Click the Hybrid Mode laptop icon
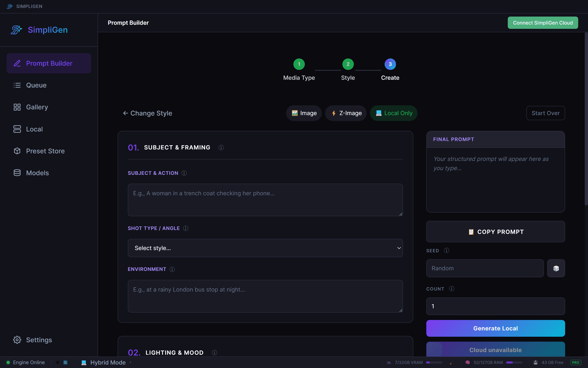Screen dimensions: 588x368 tap(84, 362)
